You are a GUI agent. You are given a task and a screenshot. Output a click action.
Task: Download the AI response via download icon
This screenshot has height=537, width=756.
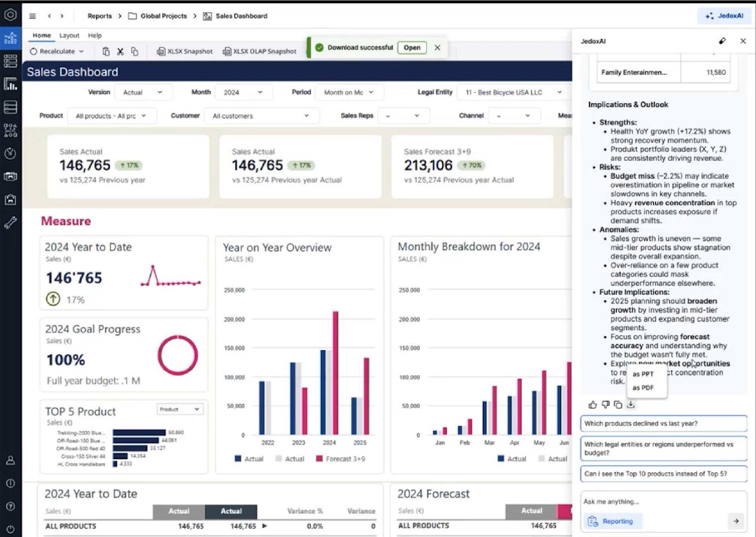[x=631, y=405]
